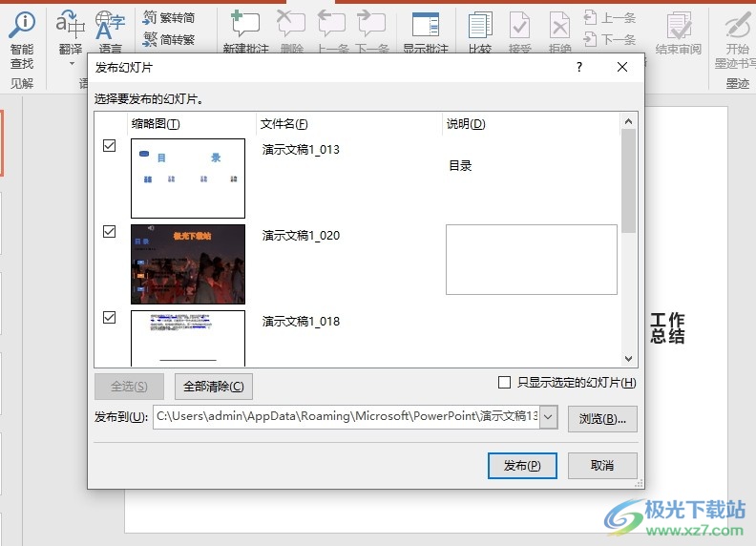Click the description text 目录
This screenshot has width=756, height=546.
pos(460,166)
